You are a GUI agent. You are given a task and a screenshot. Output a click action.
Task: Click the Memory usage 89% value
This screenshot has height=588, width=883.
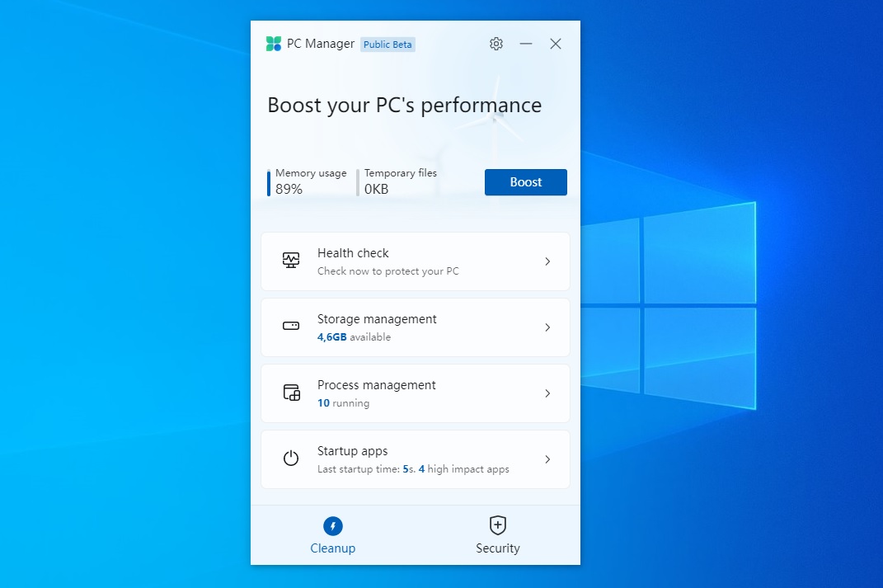coord(289,189)
